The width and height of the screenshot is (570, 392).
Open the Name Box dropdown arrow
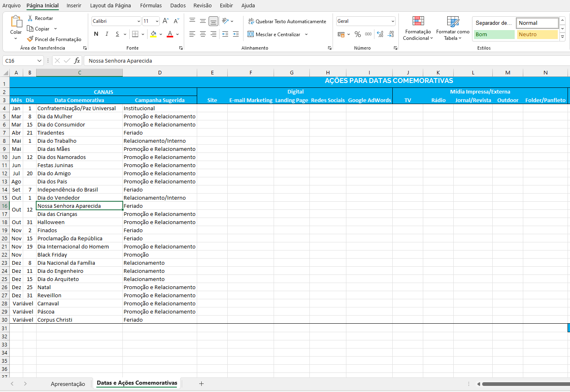pos(39,61)
